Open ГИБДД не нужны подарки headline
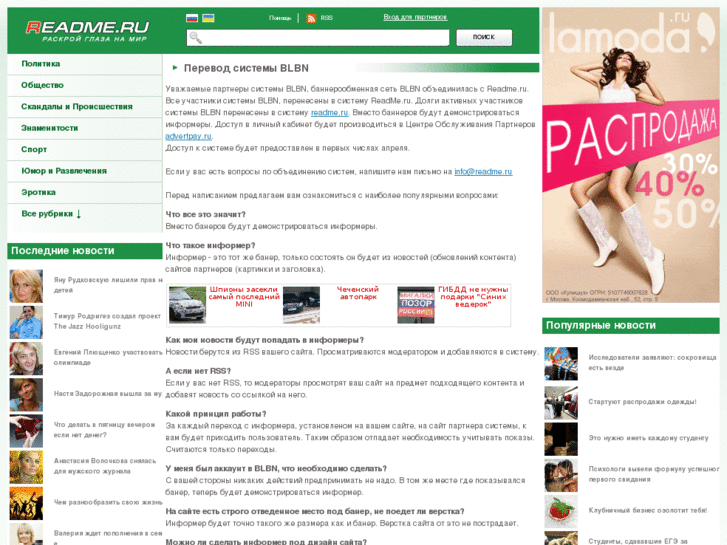This screenshot has width=727, height=545. point(473,297)
